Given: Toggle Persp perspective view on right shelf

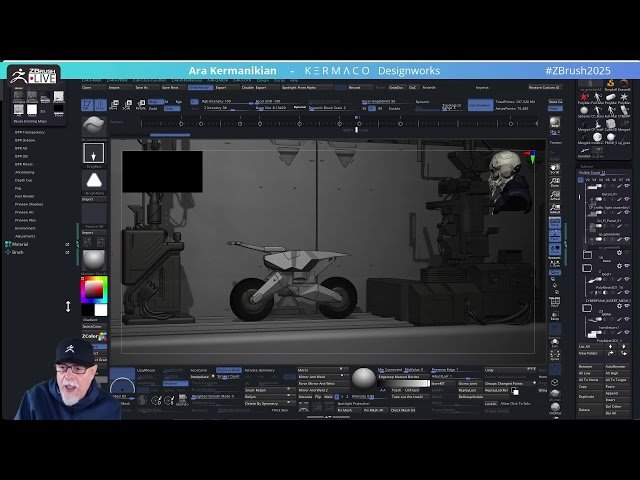Looking at the screenshot, I should pyautogui.click(x=555, y=222).
